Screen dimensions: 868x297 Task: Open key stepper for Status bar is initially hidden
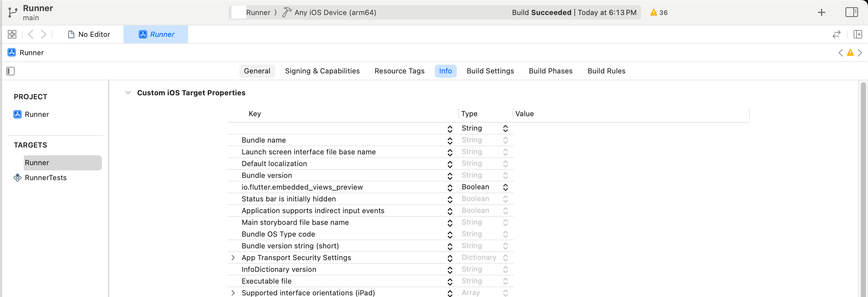450,199
